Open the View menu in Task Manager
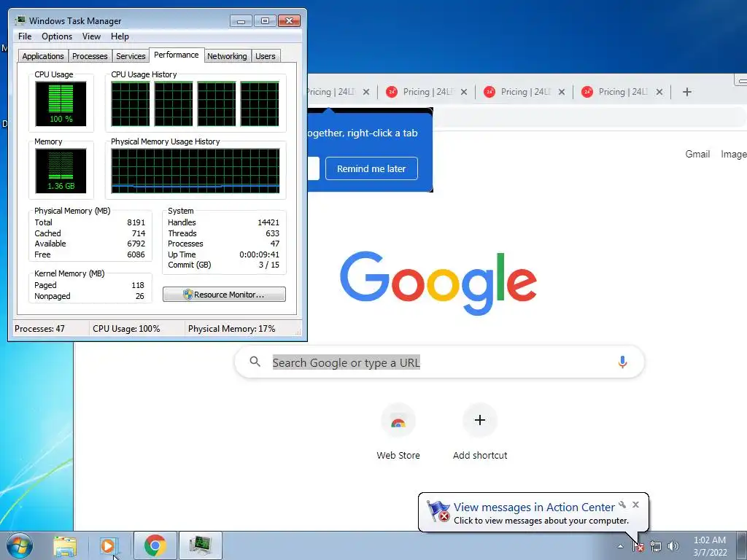The width and height of the screenshot is (747, 560). [x=91, y=36]
